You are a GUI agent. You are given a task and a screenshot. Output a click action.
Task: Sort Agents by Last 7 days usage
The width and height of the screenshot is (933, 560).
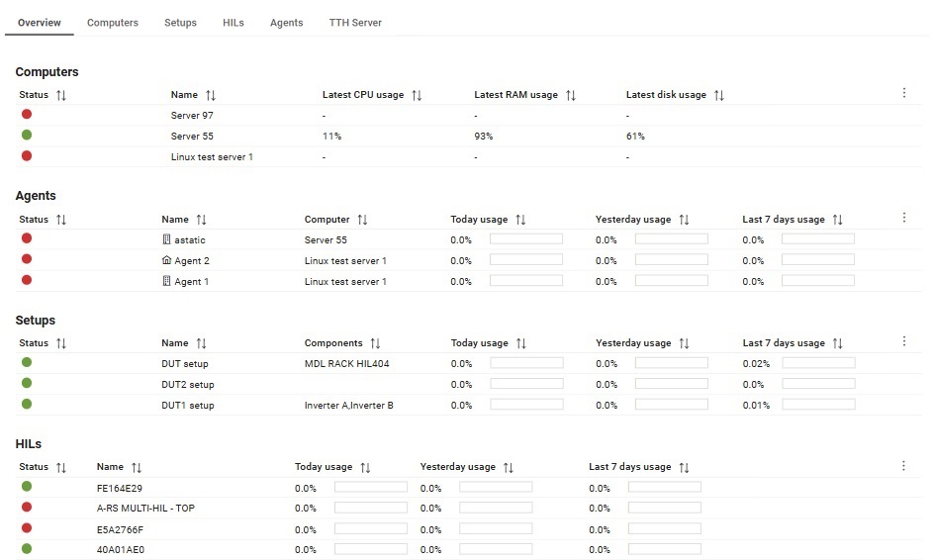click(837, 220)
